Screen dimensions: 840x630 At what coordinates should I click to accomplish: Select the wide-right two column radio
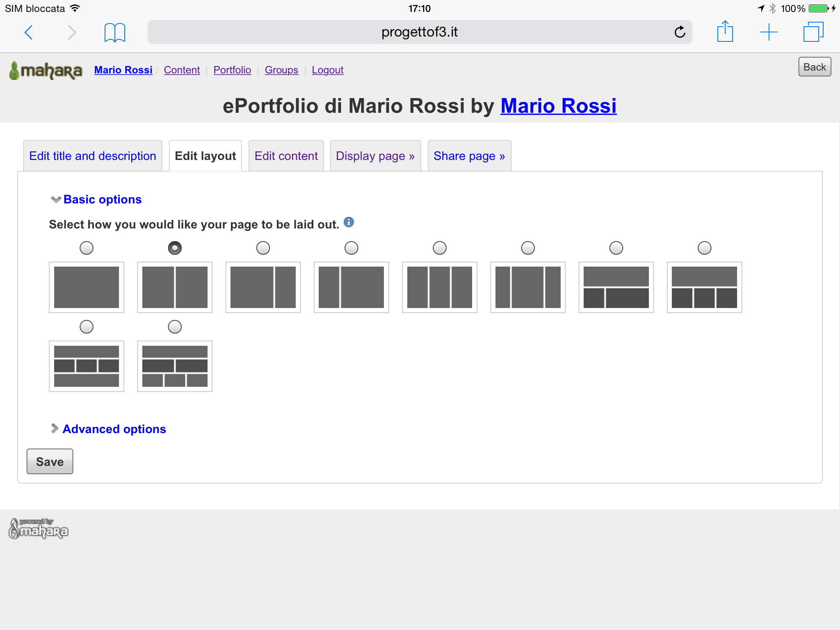point(352,248)
